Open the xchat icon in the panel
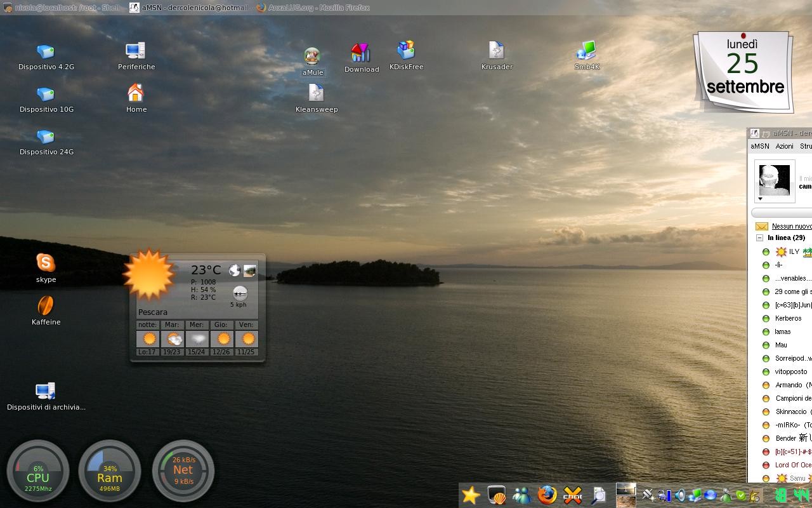812x508 pixels. pos(573,495)
